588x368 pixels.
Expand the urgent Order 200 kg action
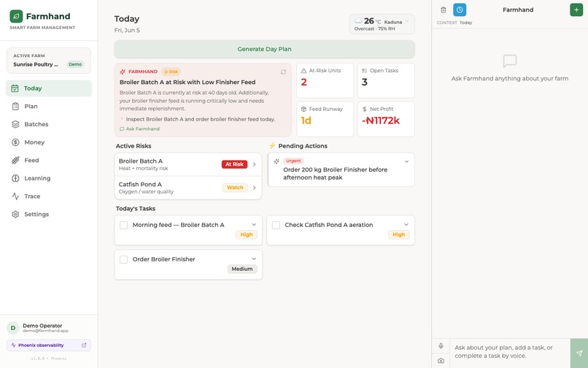pyautogui.click(x=406, y=161)
